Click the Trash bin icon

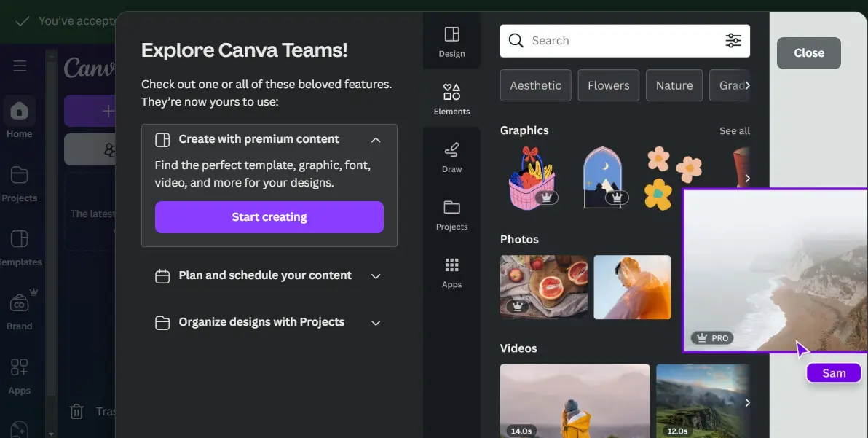76,411
